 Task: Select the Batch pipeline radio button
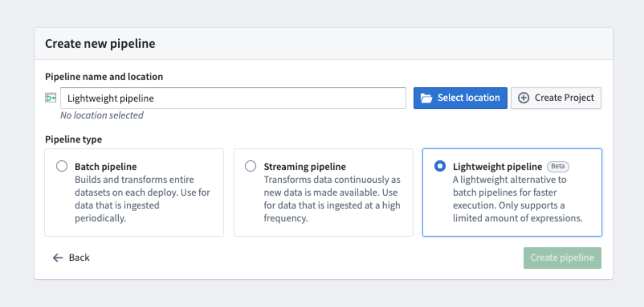coord(62,166)
